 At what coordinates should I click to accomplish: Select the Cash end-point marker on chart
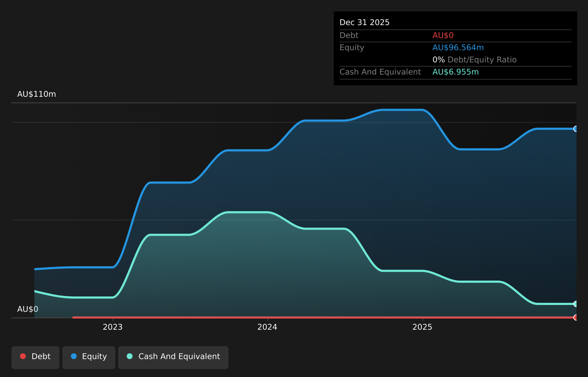click(x=576, y=304)
